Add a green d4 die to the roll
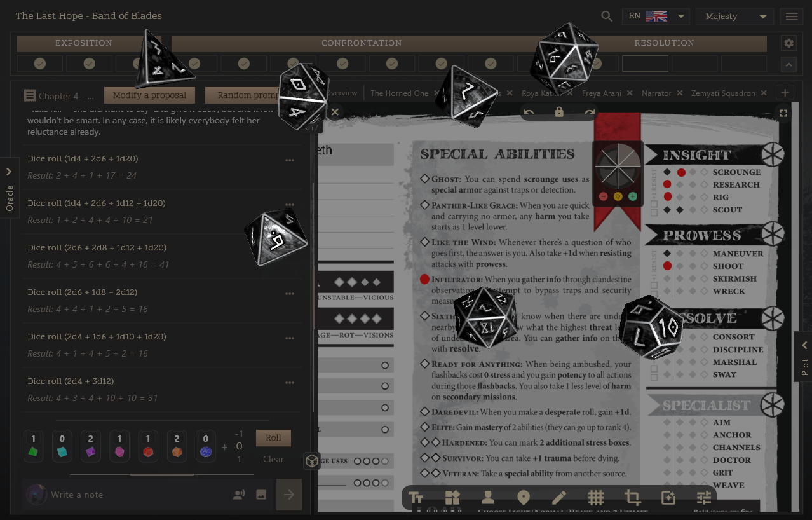The image size is (812, 520). click(33, 446)
